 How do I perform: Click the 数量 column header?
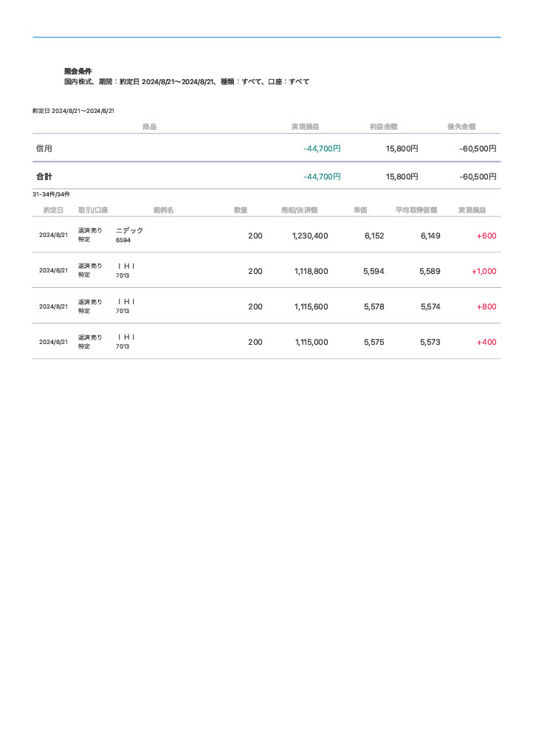click(241, 210)
